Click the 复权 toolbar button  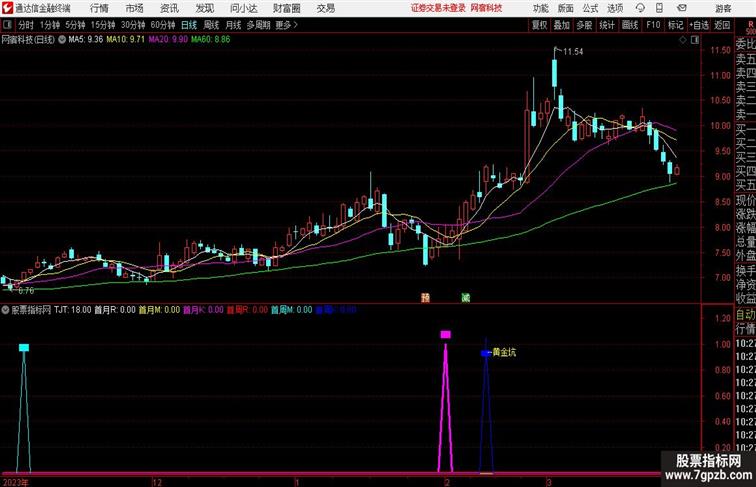(x=539, y=25)
